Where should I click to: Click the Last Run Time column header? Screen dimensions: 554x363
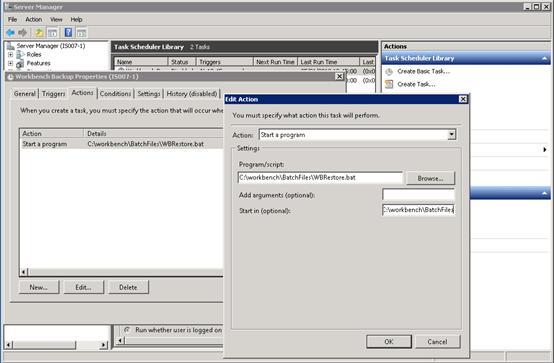(328, 62)
